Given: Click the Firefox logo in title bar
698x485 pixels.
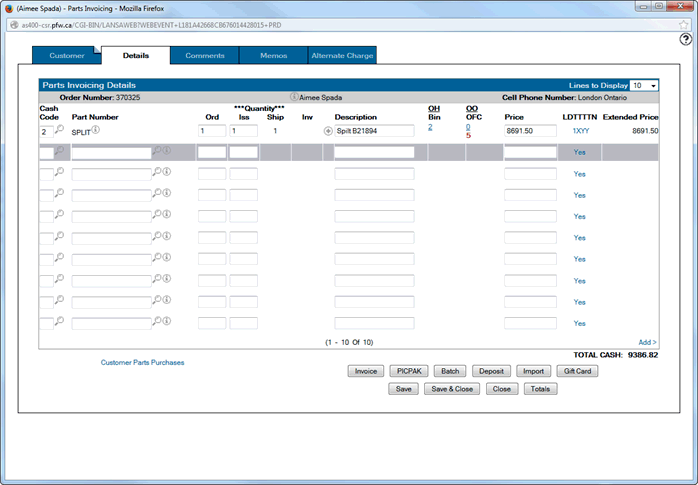Looking at the screenshot, I should [8, 8].
